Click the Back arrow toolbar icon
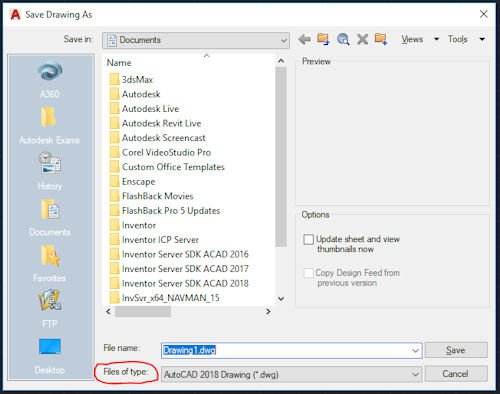The height and width of the screenshot is (394, 500). 304,39
